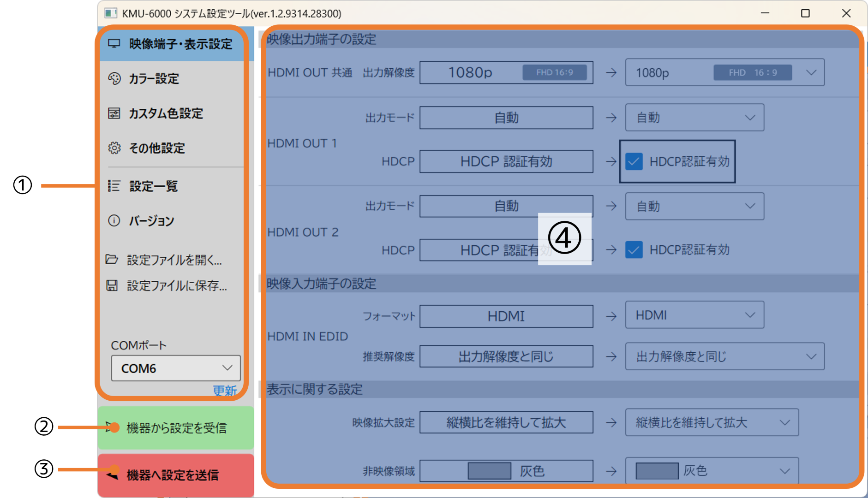Open the 灰色 non-video area color dropdown
Screen dimensions: 868x498
712,471
